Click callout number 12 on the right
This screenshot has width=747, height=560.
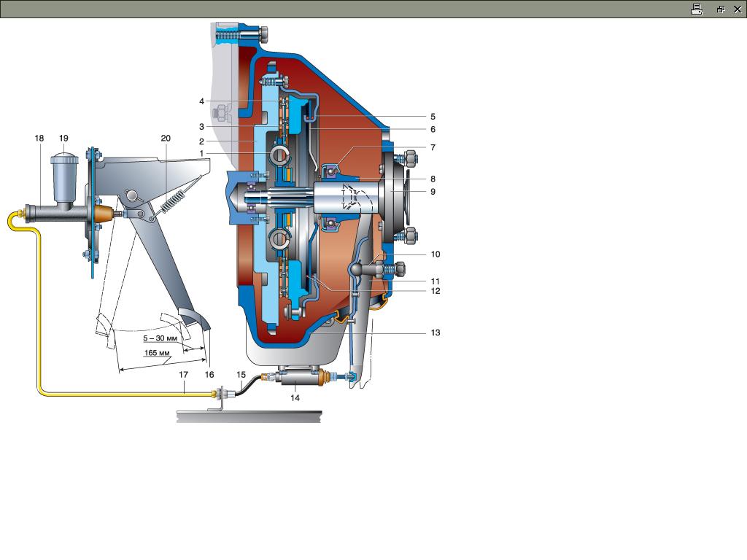click(x=435, y=291)
